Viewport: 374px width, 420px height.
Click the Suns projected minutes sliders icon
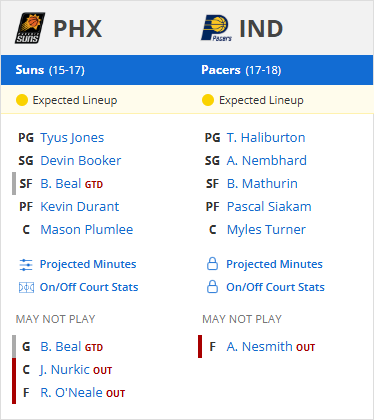(26, 265)
